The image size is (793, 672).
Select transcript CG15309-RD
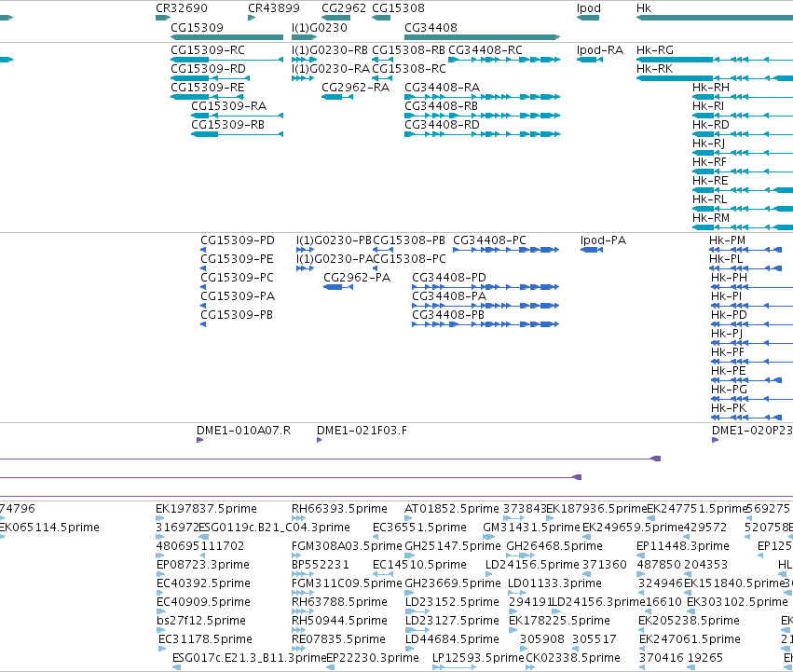[211, 78]
